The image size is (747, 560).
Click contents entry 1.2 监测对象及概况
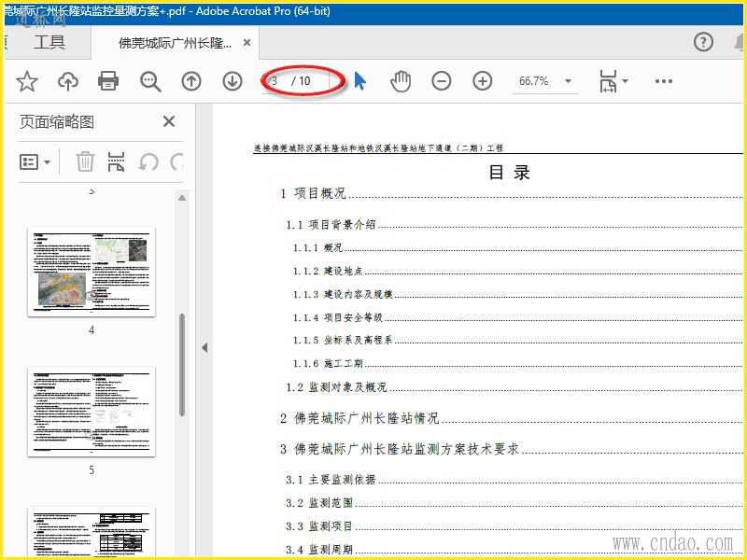coord(336,387)
